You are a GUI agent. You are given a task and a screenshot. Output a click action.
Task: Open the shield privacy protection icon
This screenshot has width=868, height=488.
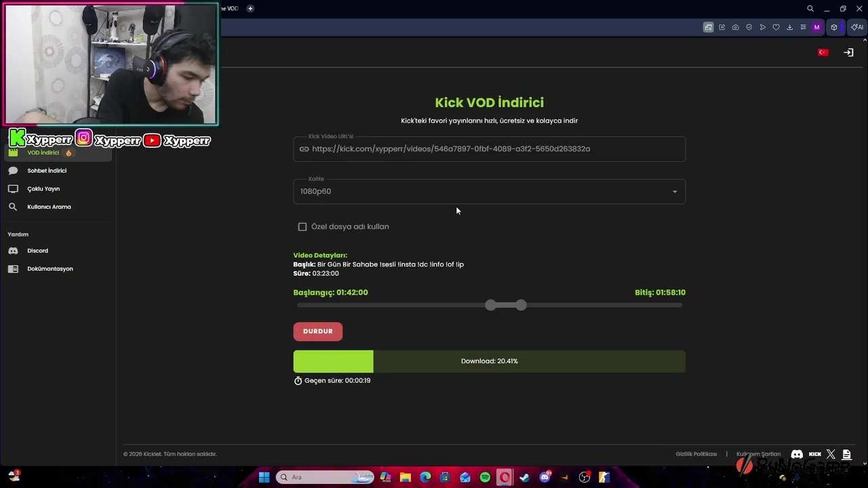749,27
